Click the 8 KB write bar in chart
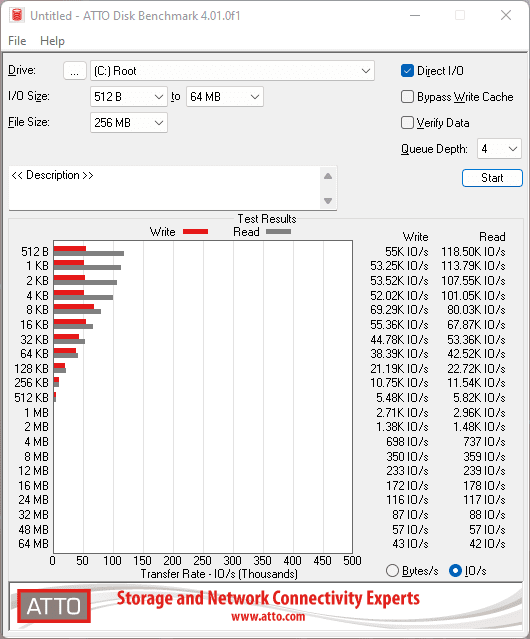 tap(74, 307)
